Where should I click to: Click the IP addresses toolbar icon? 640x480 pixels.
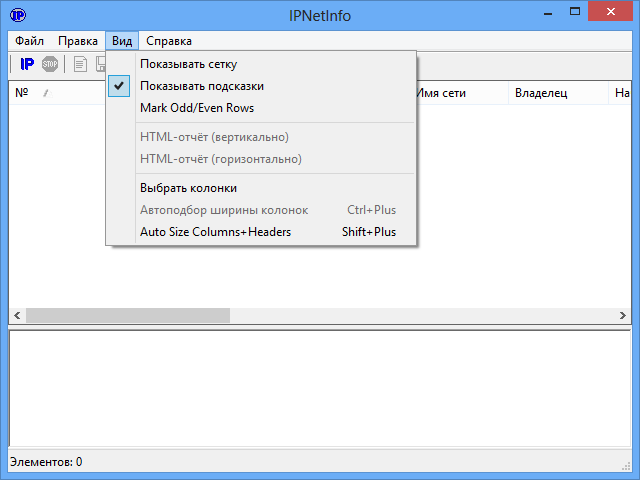(27, 64)
